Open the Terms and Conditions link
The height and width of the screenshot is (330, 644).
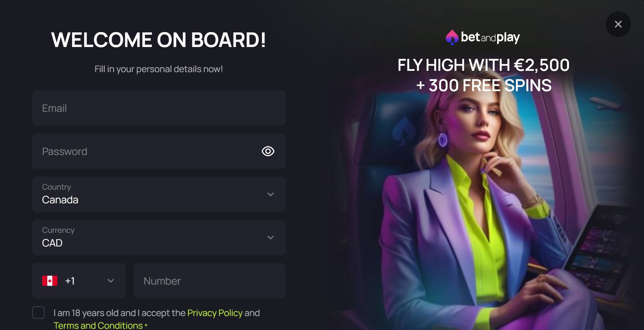pos(98,325)
